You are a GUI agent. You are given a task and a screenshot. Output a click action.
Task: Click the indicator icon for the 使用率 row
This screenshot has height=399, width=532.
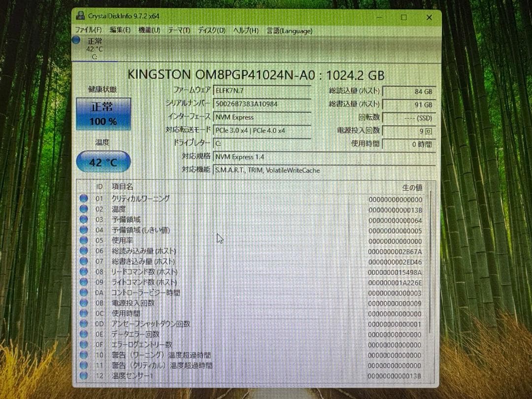click(x=83, y=240)
